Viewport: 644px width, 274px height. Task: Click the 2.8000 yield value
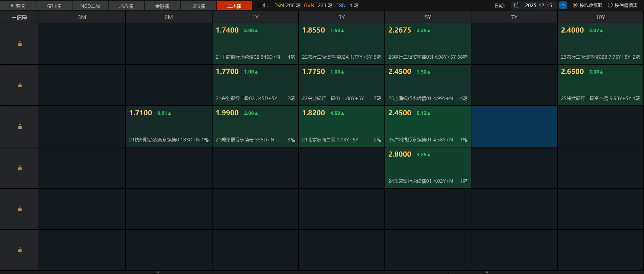tap(400, 155)
